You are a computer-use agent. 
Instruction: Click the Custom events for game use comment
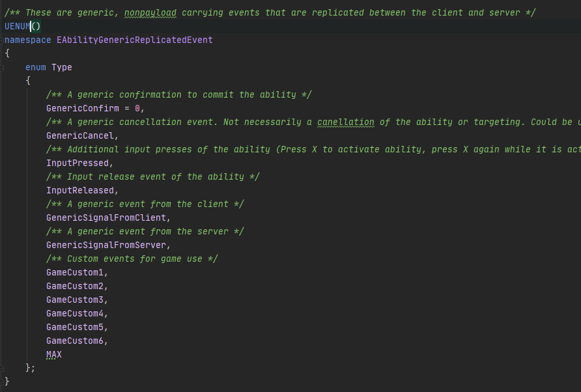pyautogui.click(x=132, y=259)
